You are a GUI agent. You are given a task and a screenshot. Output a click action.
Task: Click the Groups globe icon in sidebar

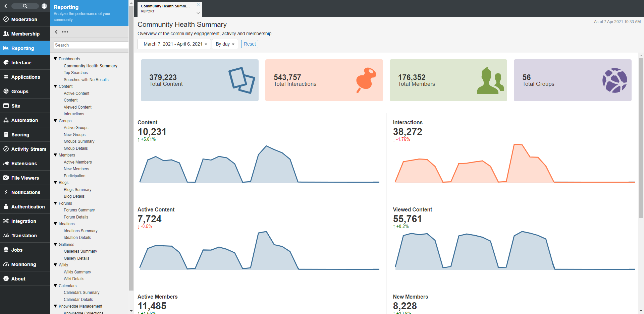6,91
